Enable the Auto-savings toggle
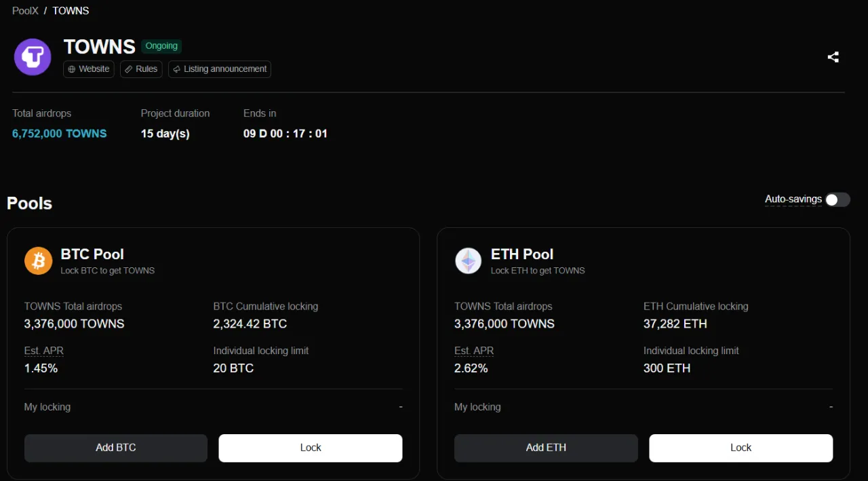 pos(837,199)
